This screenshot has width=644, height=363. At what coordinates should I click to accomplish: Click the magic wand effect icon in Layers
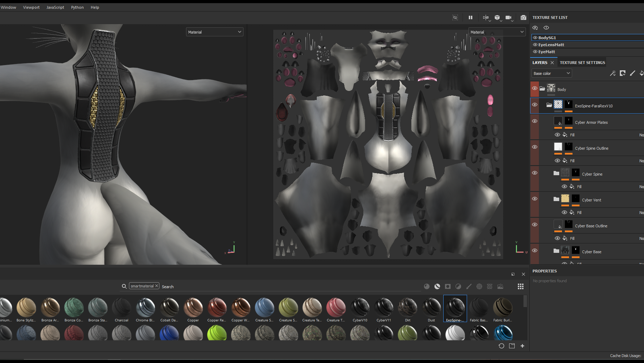coord(613,73)
